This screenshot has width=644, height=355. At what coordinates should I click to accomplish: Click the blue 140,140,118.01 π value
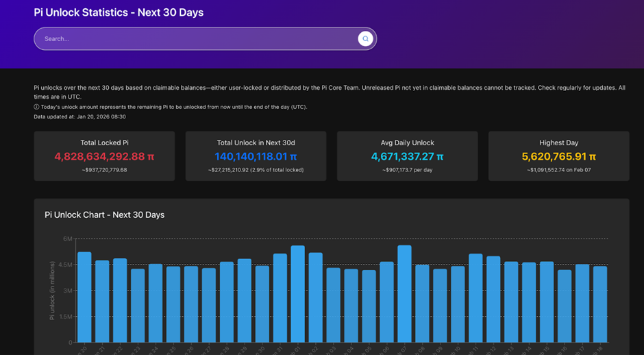click(256, 156)
